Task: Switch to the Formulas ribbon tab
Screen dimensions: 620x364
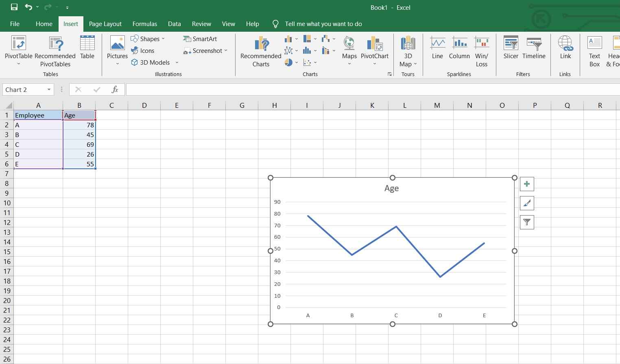Action: point(145,24)
